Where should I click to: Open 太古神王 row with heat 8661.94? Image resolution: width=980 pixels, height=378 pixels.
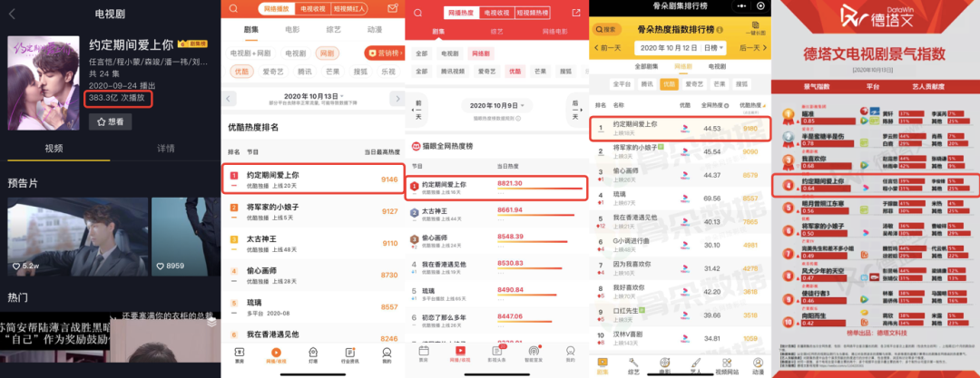(x=497, y=213)
